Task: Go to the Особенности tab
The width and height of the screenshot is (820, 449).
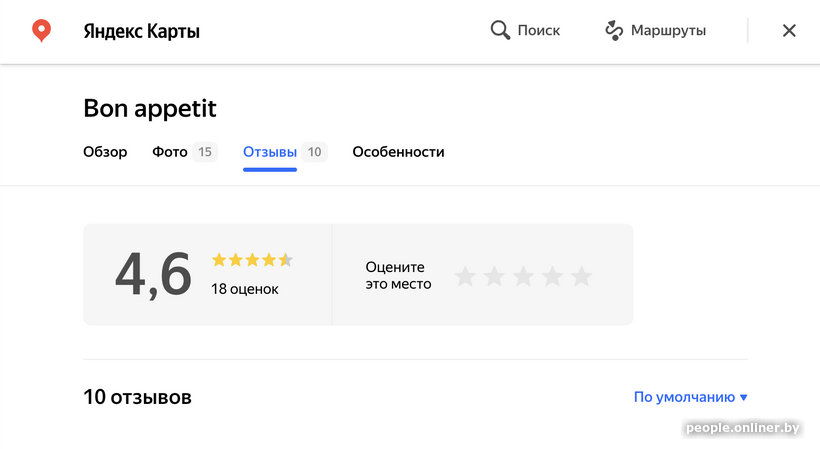Action: click(x=398, y=152)
